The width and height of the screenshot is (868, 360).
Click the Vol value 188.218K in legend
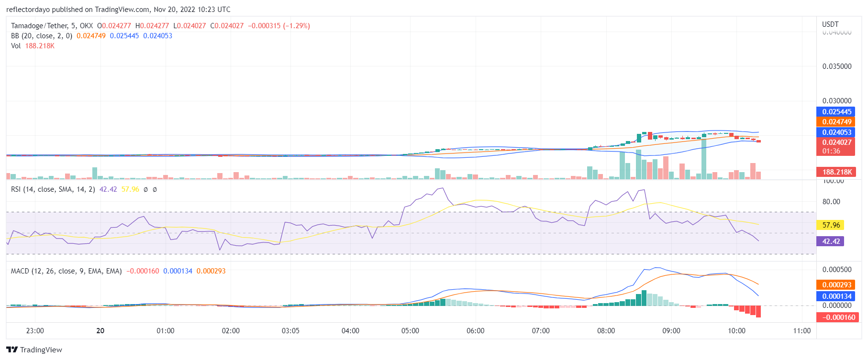click(40, 46)
